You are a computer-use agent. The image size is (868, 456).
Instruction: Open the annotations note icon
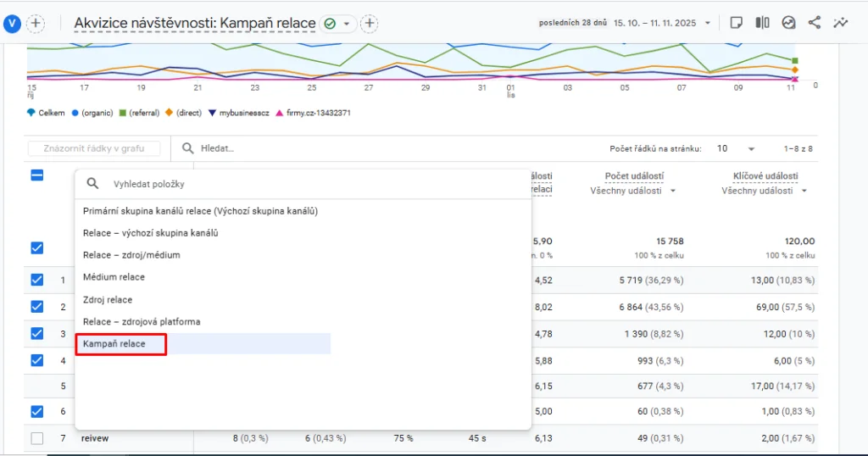pyautogui.click(x=736, y=23)
